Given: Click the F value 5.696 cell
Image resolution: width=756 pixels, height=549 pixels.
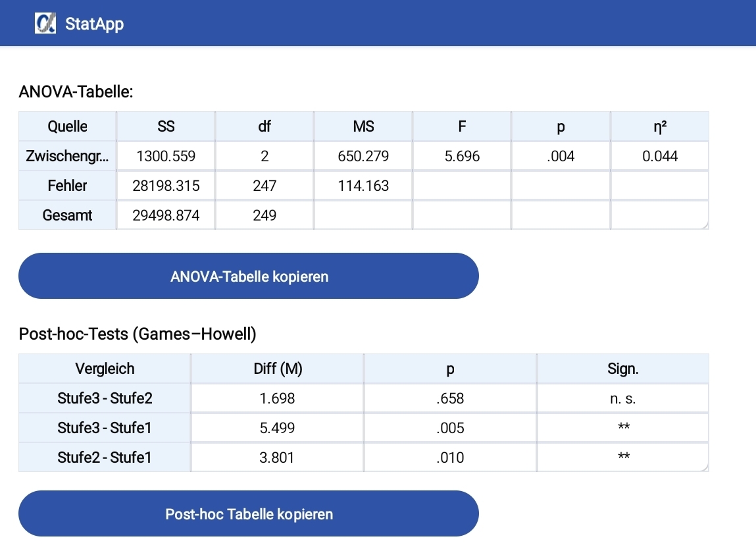Looking at the screenshot, I should pos(462,156).
